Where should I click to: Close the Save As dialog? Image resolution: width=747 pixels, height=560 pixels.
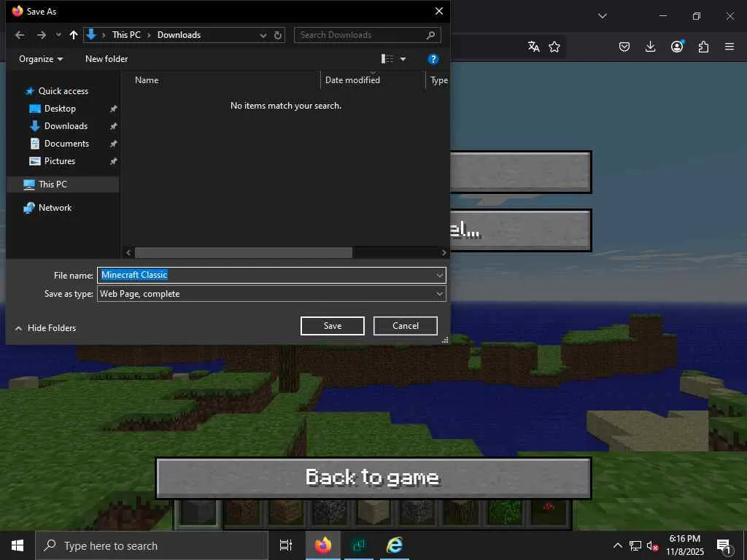tap(439, 11)
